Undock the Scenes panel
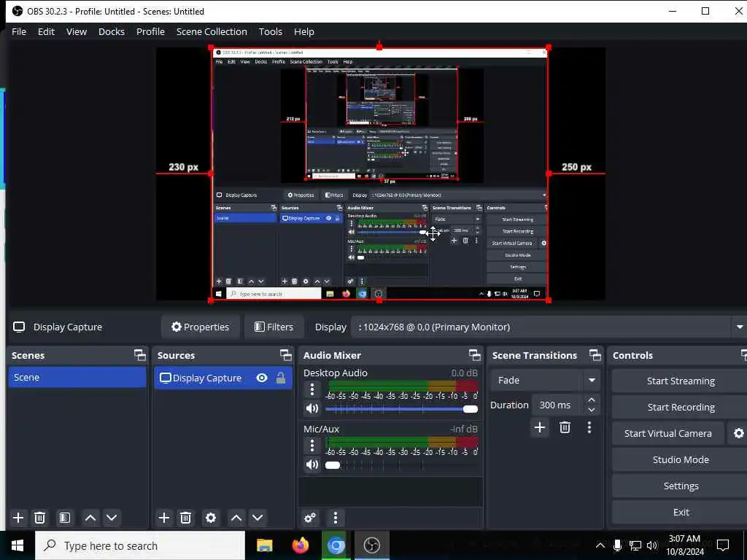The image size is (747, 560). pos(140,355)
